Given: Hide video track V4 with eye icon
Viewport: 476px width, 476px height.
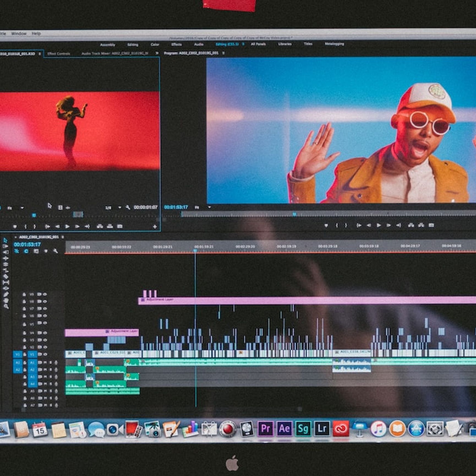Looking at the screenshot, I should coord(45,333).
